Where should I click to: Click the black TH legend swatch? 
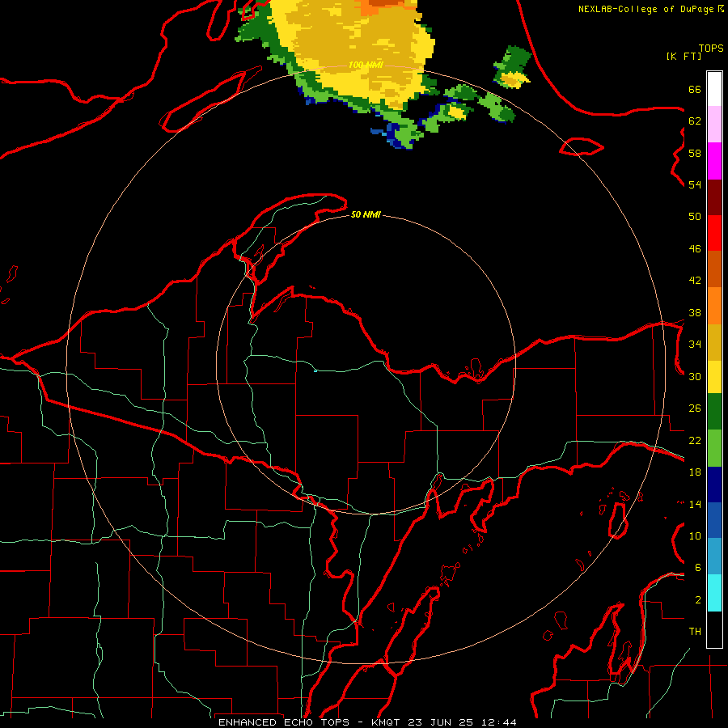[x=714, y=629]
